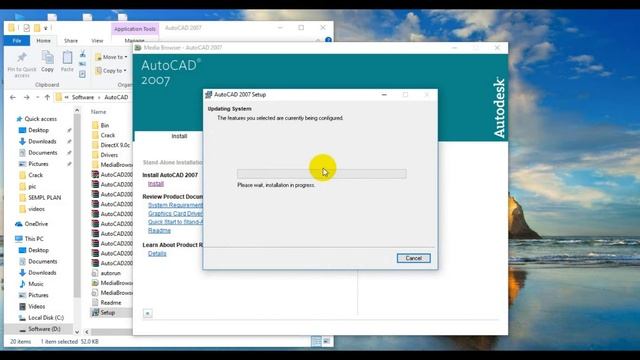
Task: Click AutoCAD in the address bar path
Action: pos(116,98)
